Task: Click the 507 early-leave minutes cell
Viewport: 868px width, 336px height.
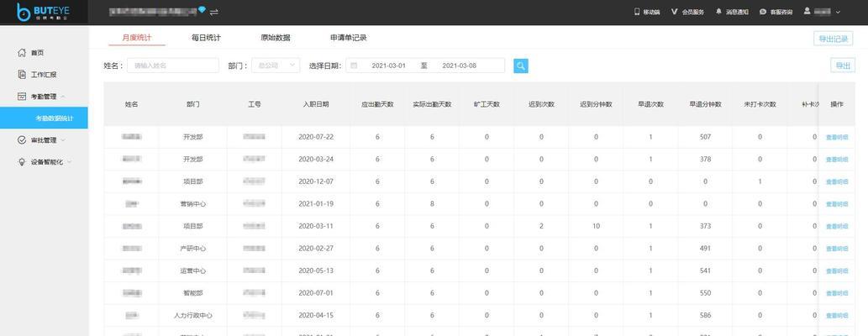Action: coord(705,137)
